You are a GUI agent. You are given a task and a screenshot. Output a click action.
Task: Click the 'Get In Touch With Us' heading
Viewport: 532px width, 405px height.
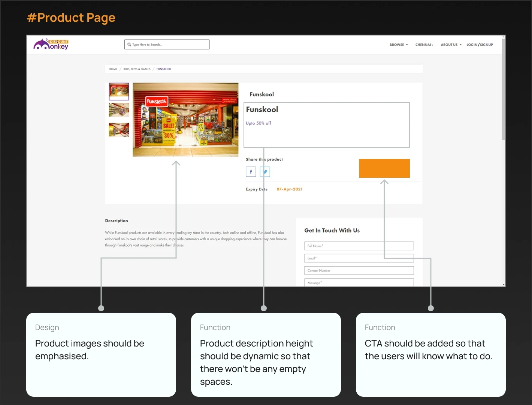click(332, 230)
